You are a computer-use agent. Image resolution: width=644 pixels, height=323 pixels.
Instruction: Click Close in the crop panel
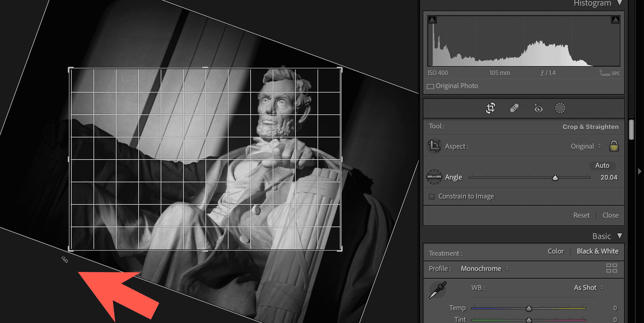click(x=610, y=215)
